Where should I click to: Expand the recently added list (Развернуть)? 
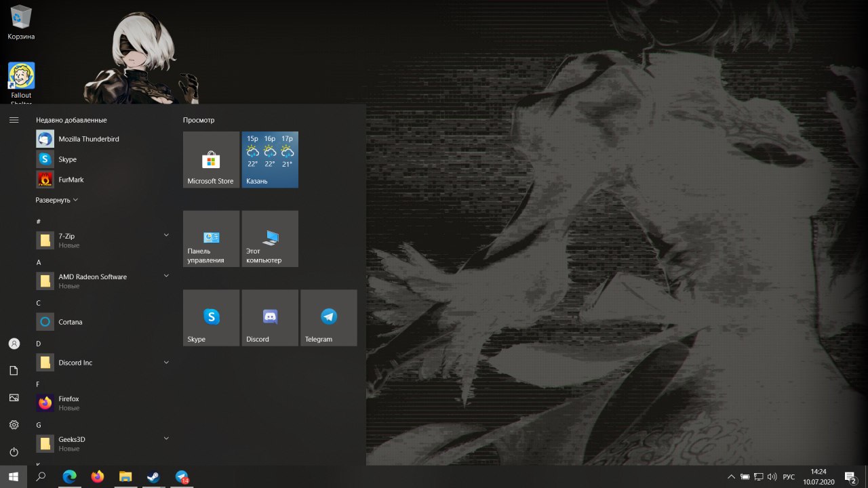57,200
